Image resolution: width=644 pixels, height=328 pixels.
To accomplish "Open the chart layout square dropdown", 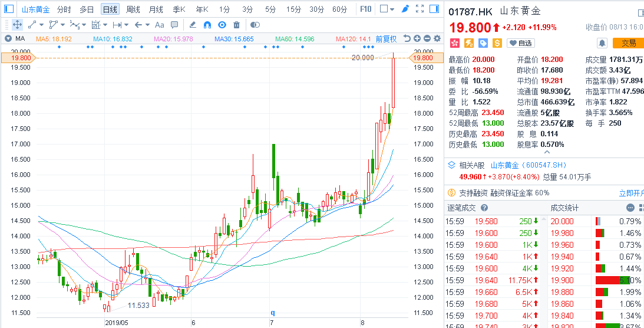I will (x=387, y=9).
